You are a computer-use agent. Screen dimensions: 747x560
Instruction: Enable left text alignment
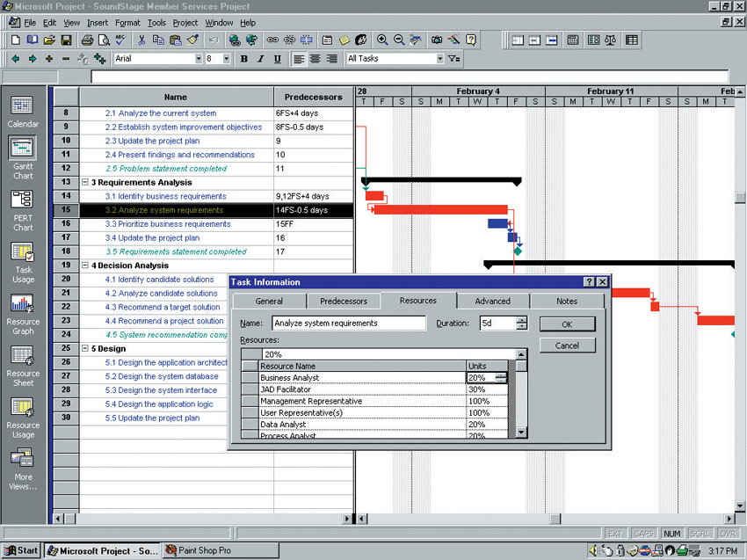(x=299, y=59)
